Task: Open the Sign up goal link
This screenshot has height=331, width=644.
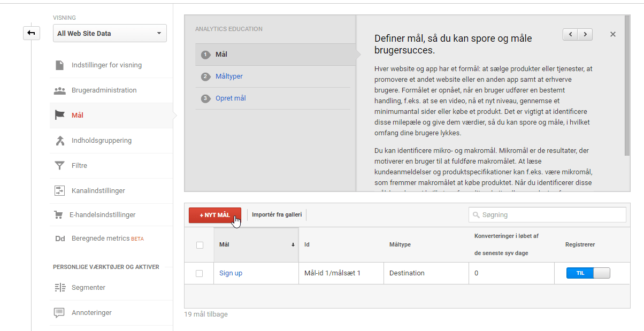Action: (231, 273)
